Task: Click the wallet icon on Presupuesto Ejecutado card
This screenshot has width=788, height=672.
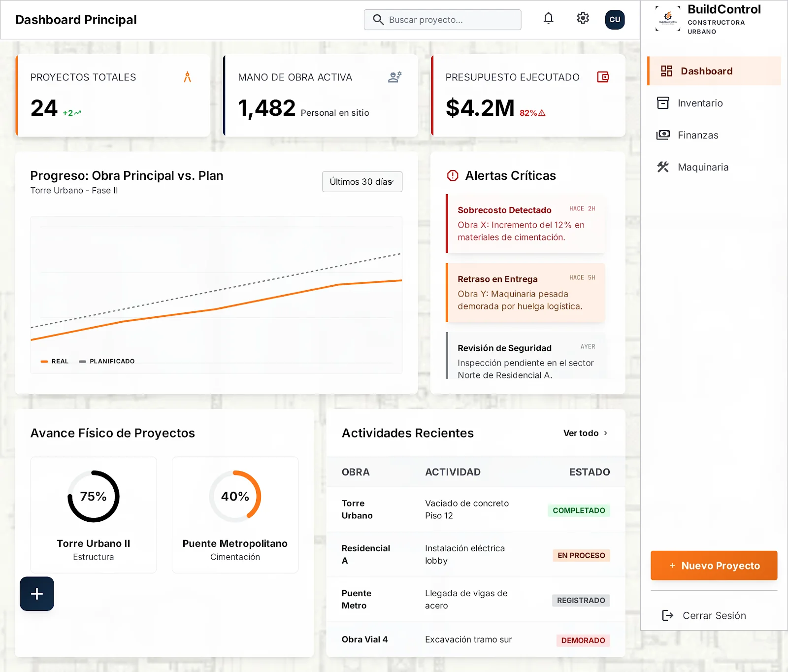Action: (x=603, y=77)
